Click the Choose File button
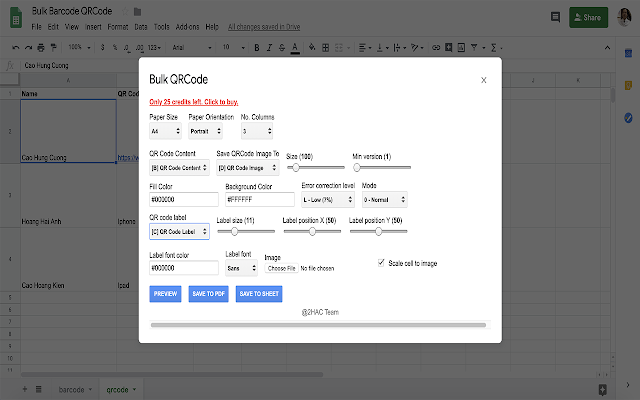This screenshot has width=640, height=400. coord(282,268)
